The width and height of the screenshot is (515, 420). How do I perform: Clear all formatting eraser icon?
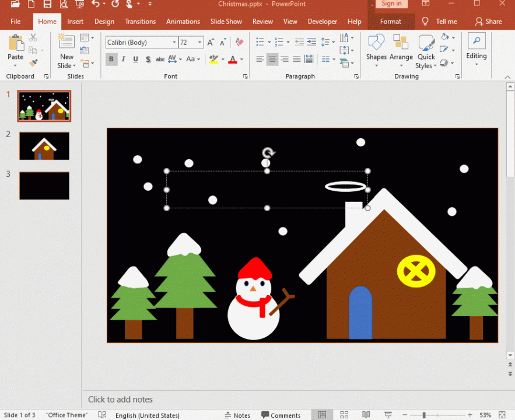point(240,42)
